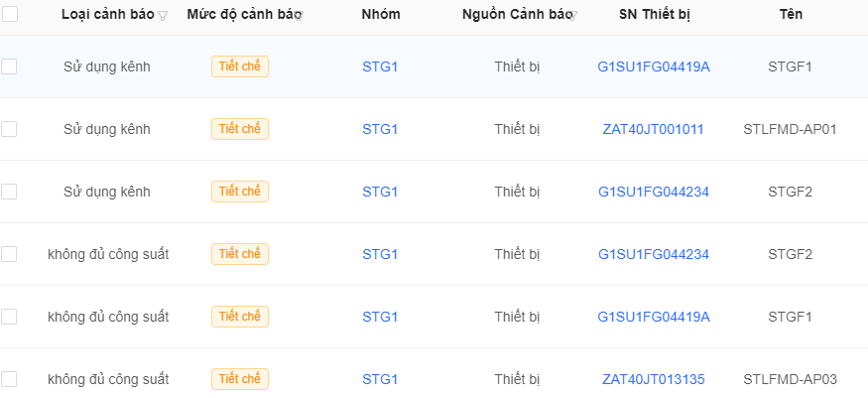Open G1SU1FG044234 link in Sử dụng kênh row
Screen dimensions: 868x398
(654, 193)
